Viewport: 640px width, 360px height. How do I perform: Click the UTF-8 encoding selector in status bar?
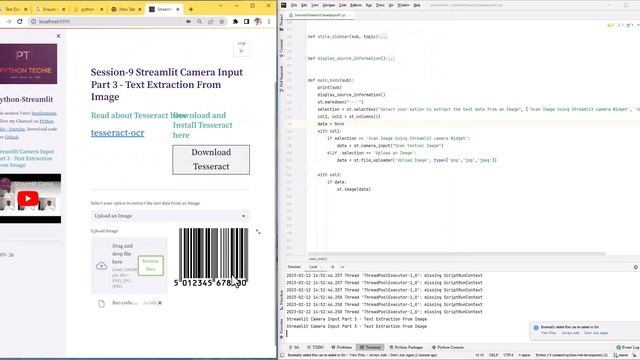[x=509, y=355]
